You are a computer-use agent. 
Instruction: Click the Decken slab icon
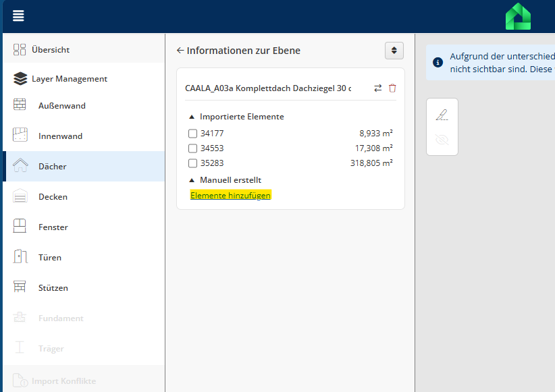[x=20, y=195]
